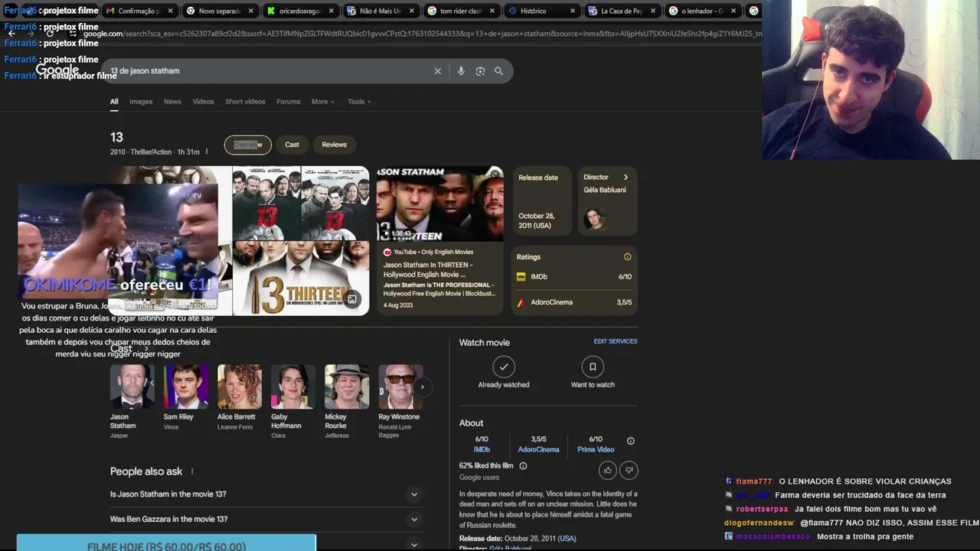Click FILME HOJE donation goal bar
This screenshot has height=551, width=980.
[166, 543]
